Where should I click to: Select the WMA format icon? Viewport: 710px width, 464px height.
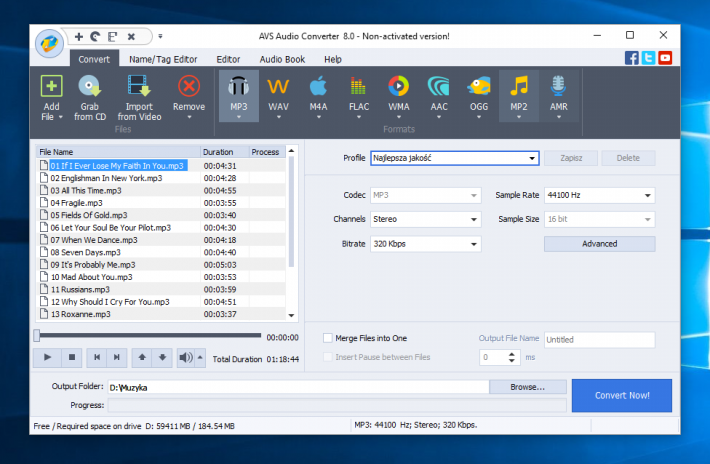point(398,86)
